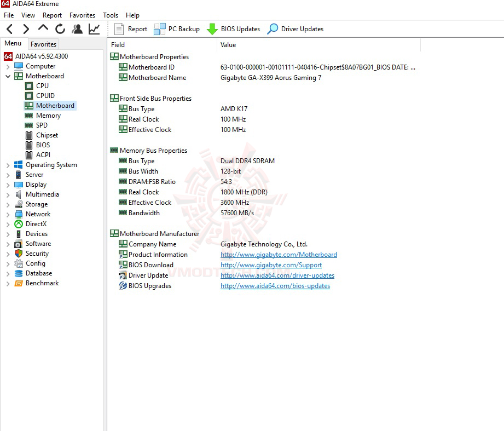Expand the Storage tree node

pyautogui.click(x=8, y=205)
